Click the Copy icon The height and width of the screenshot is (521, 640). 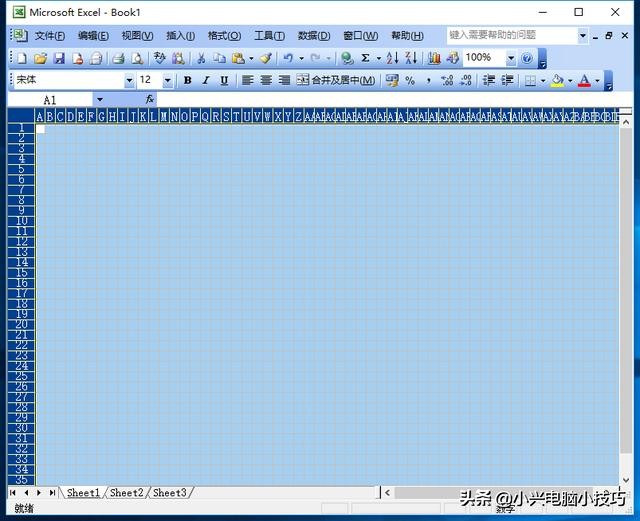(x=220, y=58)
